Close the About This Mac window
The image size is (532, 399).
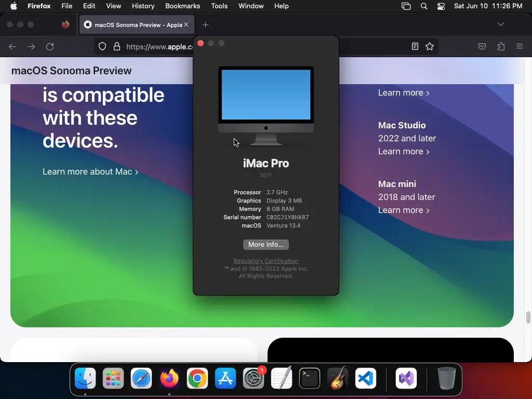point(201,43)
